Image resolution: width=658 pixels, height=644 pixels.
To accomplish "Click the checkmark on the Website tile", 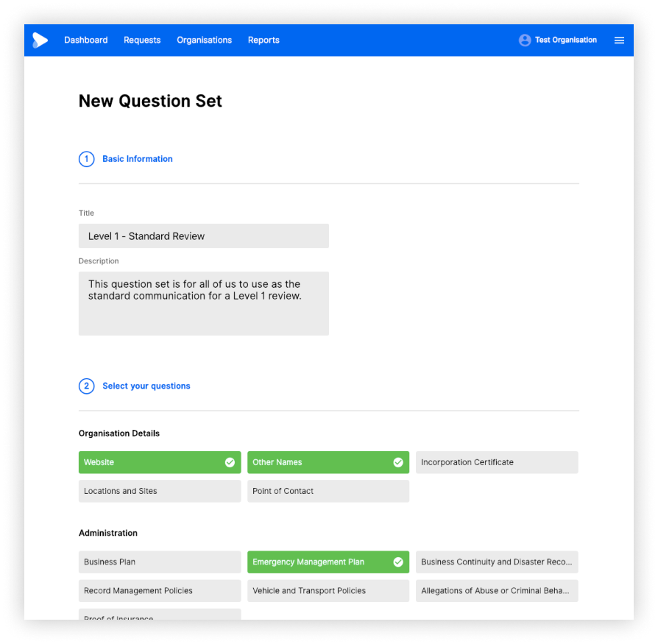I will point(230,462).
